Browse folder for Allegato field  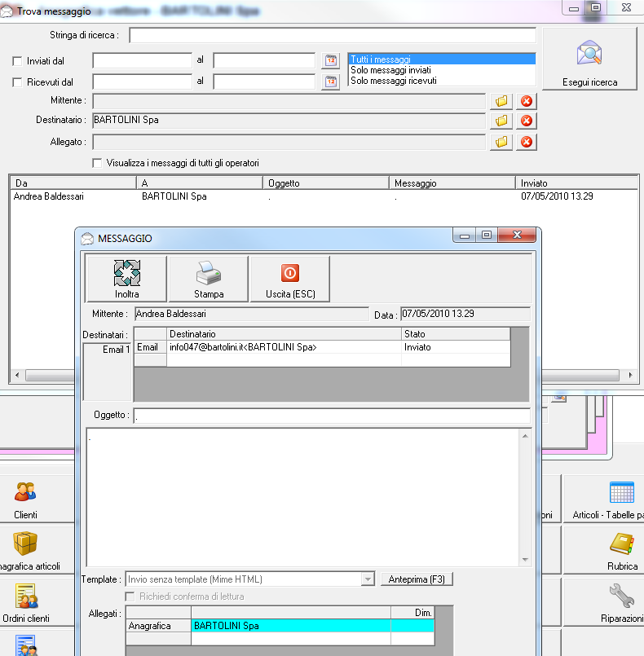tap(501, 142)
